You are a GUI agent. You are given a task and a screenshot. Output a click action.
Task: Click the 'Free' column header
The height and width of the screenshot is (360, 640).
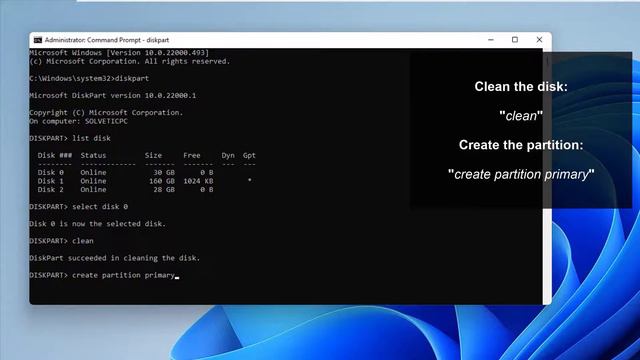(x=192, y=156)
